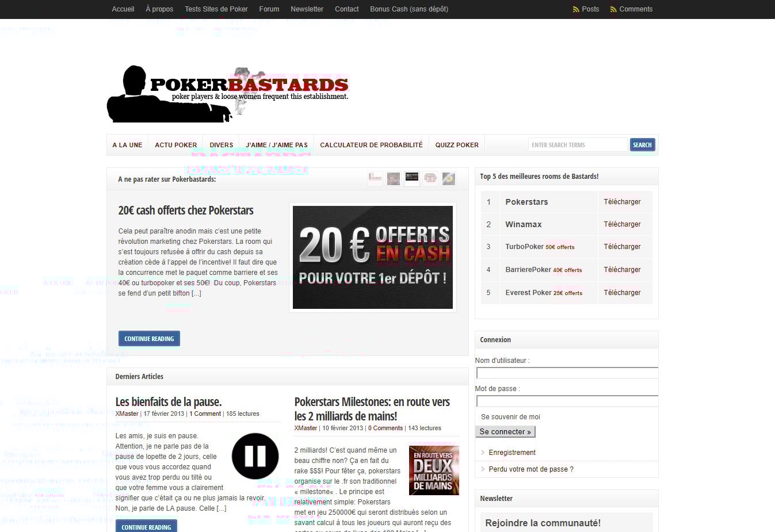Click the 'Se souvenir de moi' label
775x532 pixels.
point(510,417)
